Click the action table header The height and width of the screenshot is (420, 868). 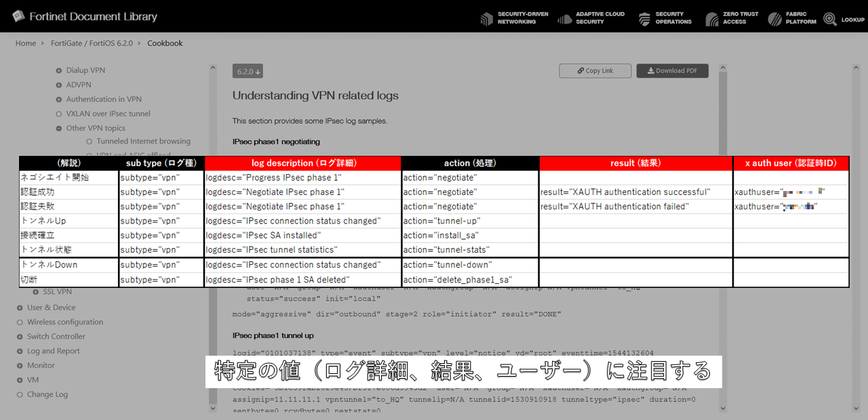click(470, 163)
